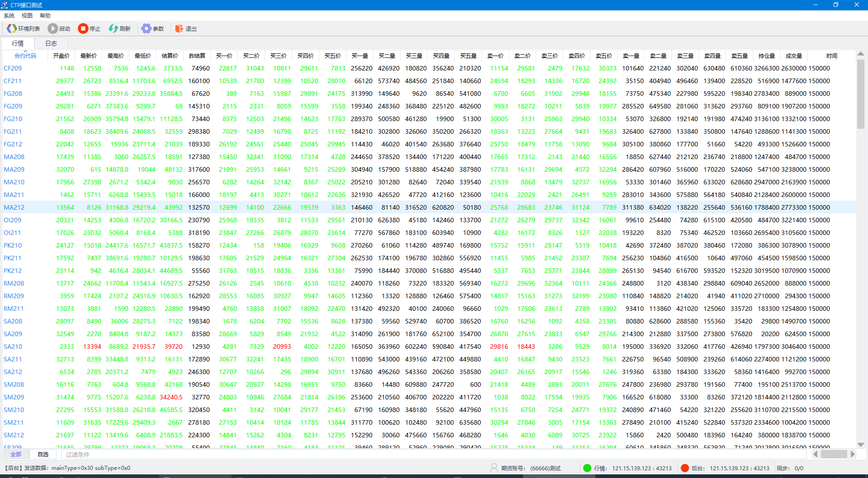This screenshot has height=478, width=868.
Task: Click the 买一价 column header
Action: [x=224, y=56]
